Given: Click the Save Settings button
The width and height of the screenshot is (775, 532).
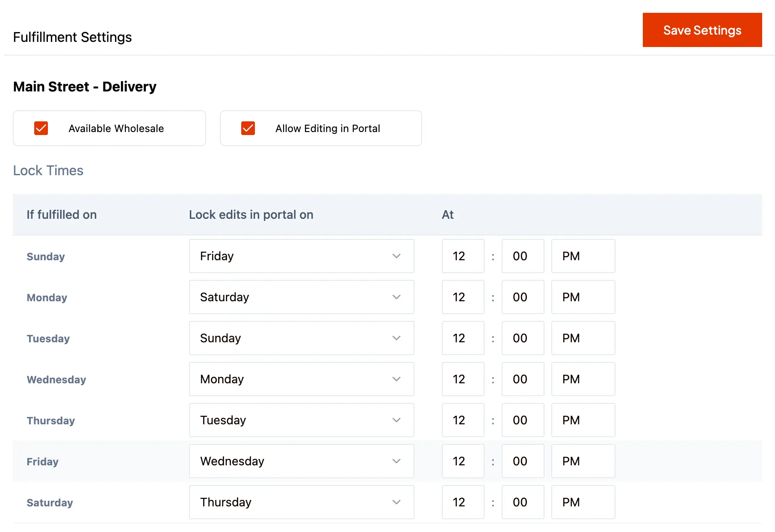Looking at the screenshot, I should 702,30.
